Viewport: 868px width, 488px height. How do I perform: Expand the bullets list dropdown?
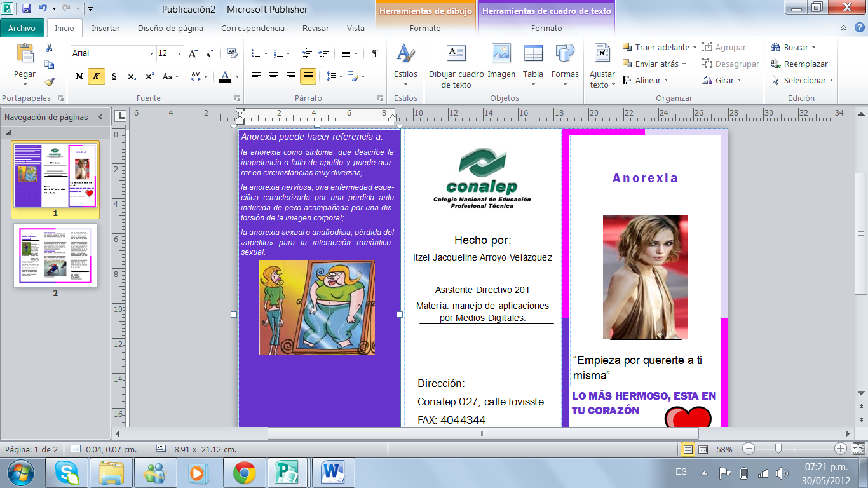pos(265,53)
